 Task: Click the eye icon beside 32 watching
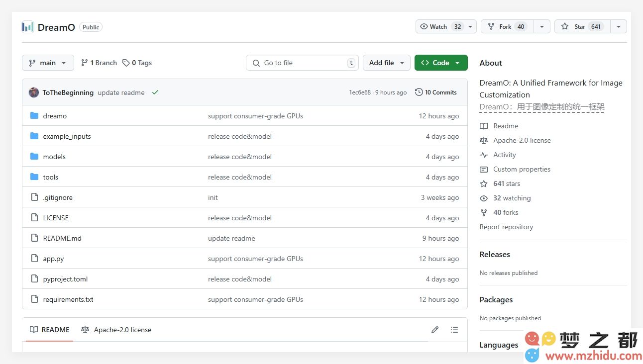[x=484, y=198]
